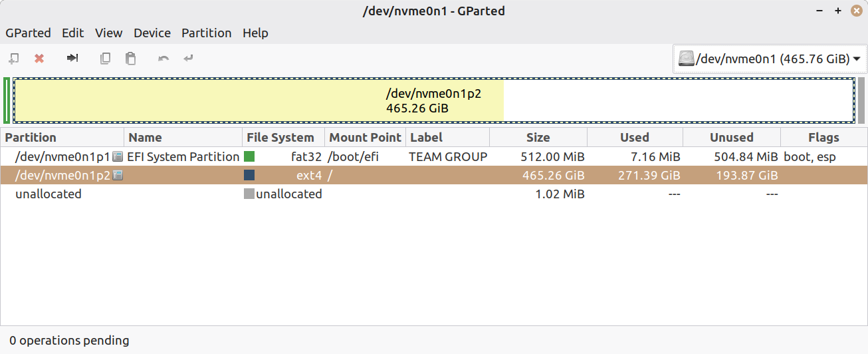
Task: Click the Apply all operations icon
Action: pos(189,59)
